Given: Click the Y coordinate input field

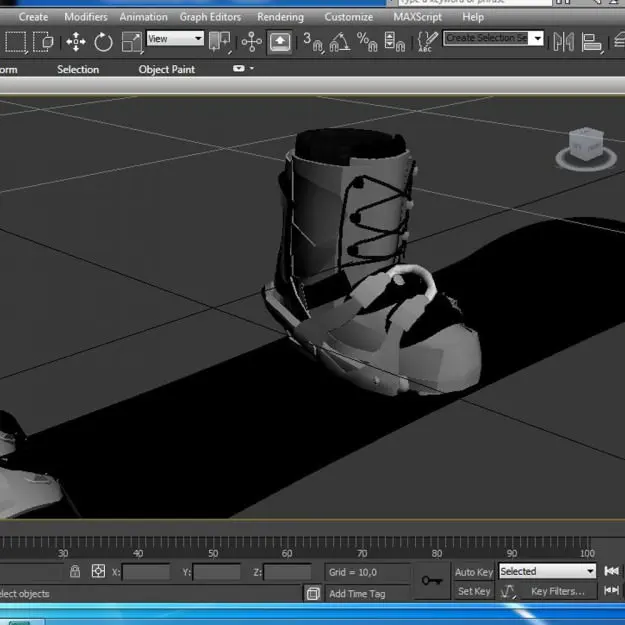Looking at the screenshot, I should 216,572.
